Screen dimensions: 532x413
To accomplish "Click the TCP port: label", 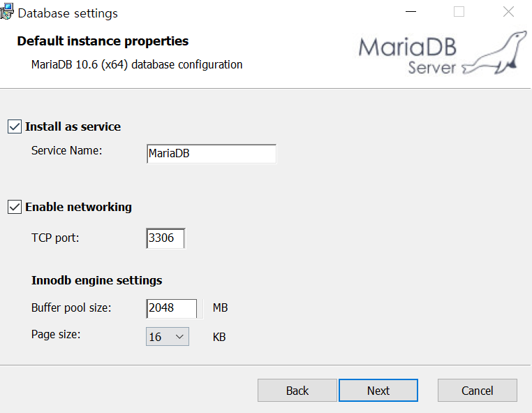I will click(x=55, y=238).
